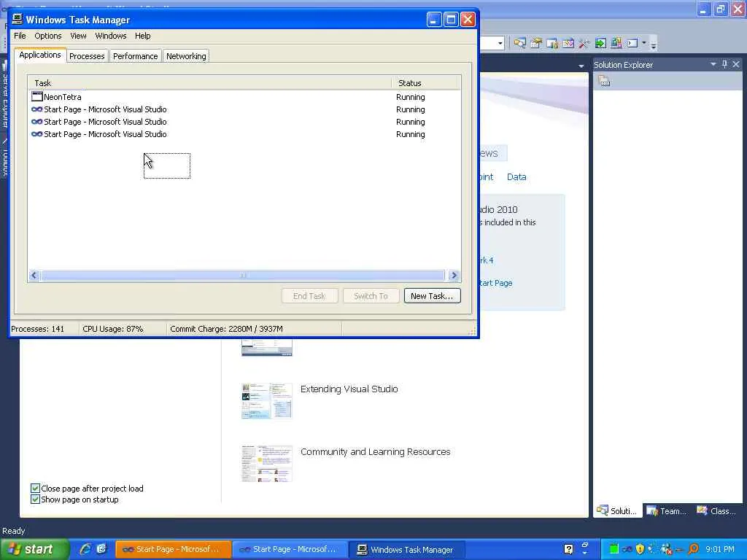Open the File menu in Task Manager

[20, 36]
